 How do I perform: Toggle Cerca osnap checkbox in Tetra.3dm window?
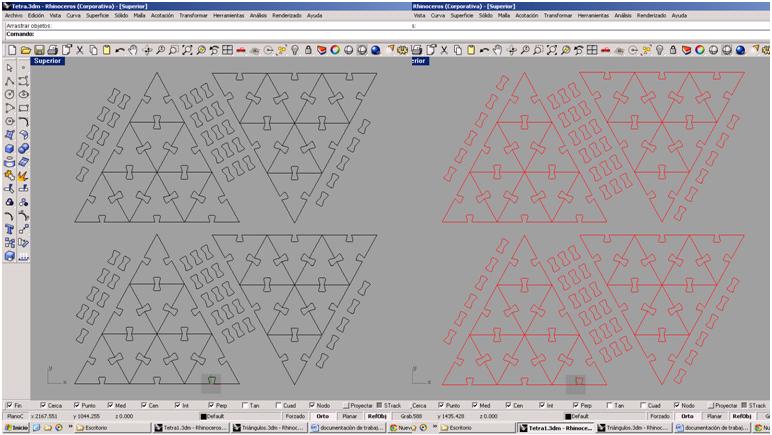click(43, 405)
